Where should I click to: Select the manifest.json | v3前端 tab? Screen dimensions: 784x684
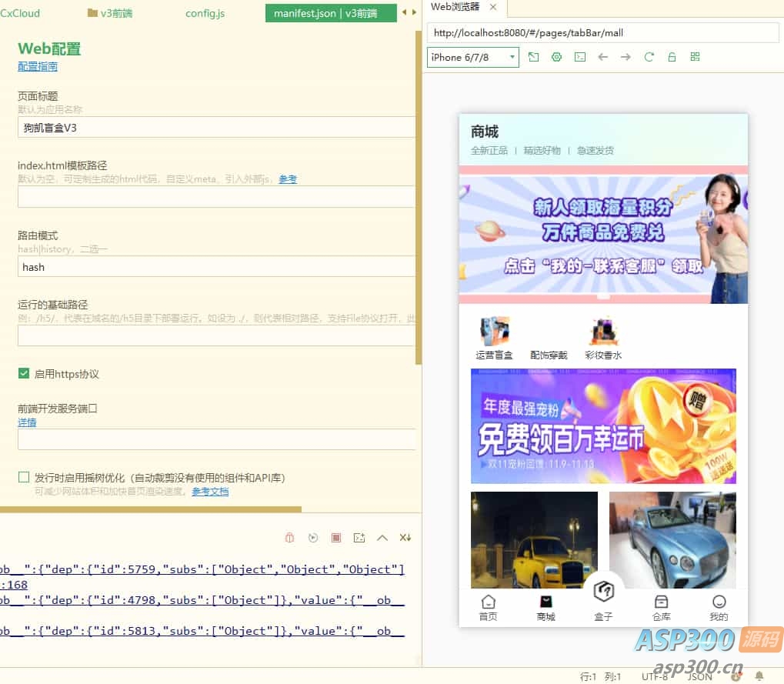coord(331,13)
